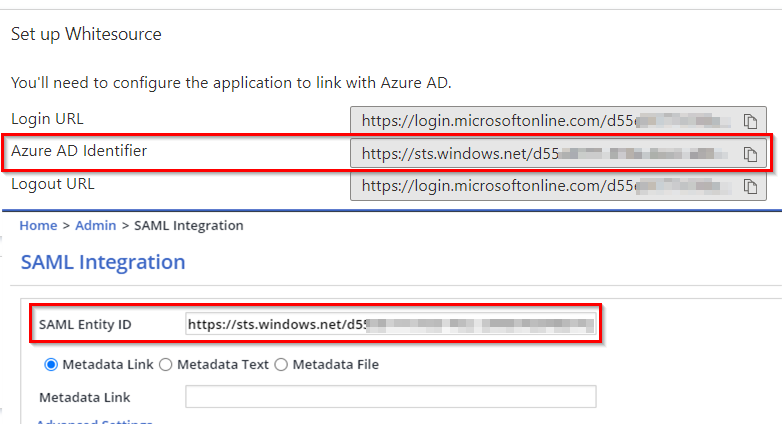Focus the empty Metadata Link text box

coord(390,397)
